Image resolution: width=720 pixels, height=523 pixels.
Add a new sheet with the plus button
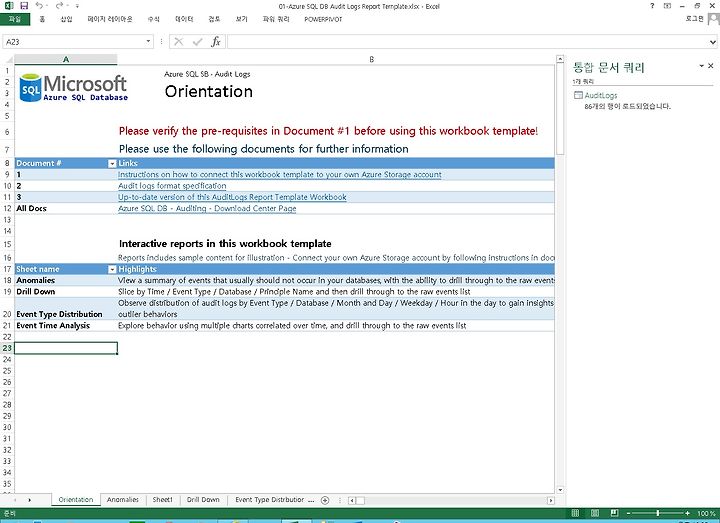pyautogui.click(x=325, y=500)
